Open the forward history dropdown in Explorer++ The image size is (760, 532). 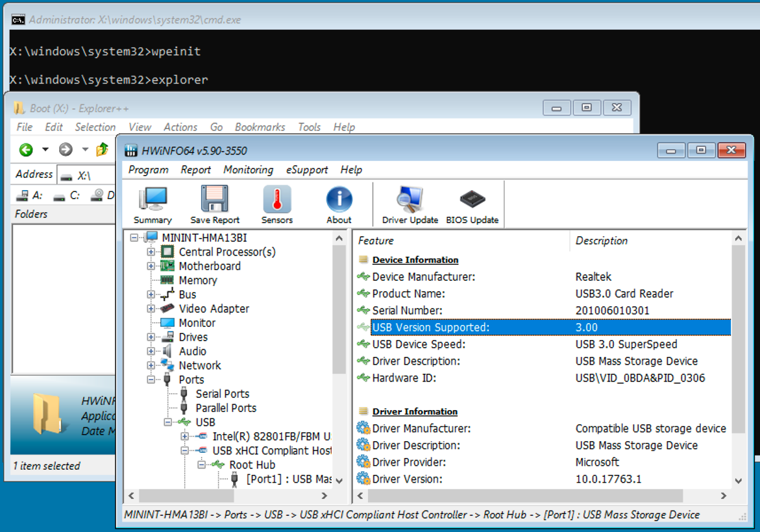coord(85,150)
